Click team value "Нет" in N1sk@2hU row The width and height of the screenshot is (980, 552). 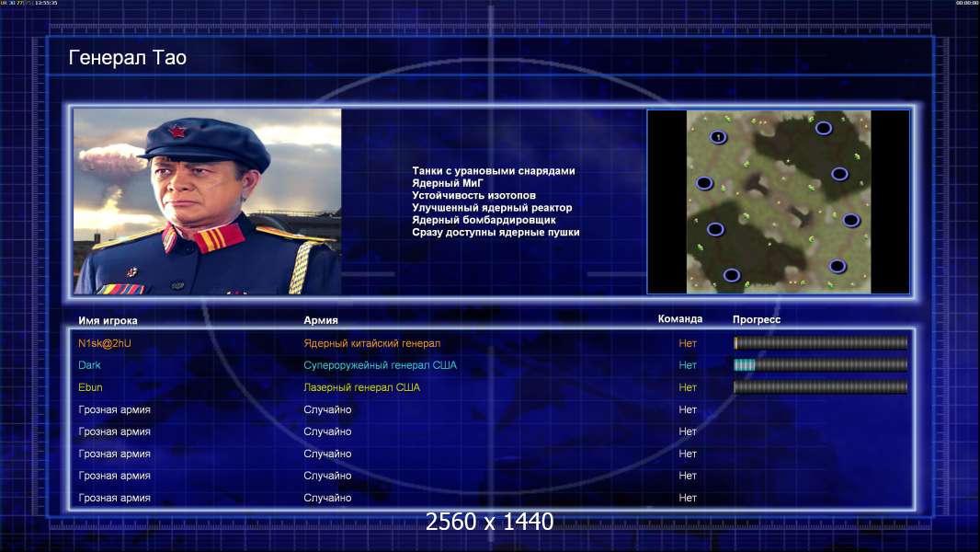click(688, 343)
